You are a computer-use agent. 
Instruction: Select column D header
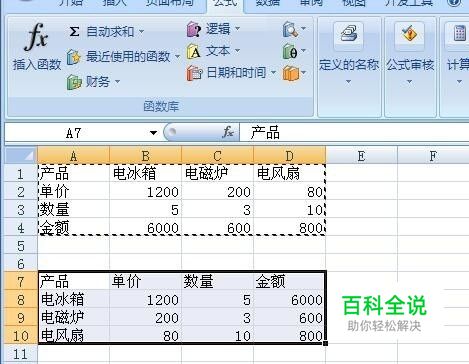[x=289, y=156]
